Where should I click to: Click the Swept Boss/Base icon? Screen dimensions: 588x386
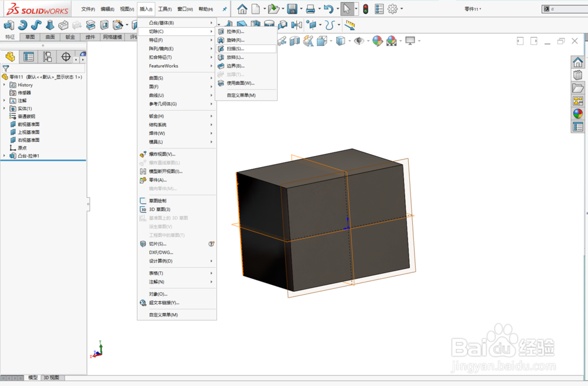tap(36, 25)
